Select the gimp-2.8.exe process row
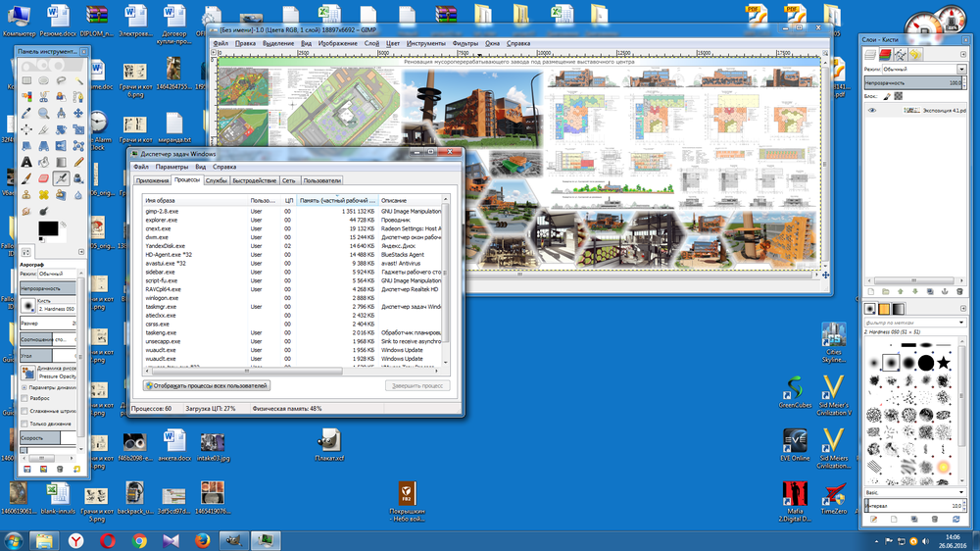Screen dimensions: 980x551 pos(164,211)
